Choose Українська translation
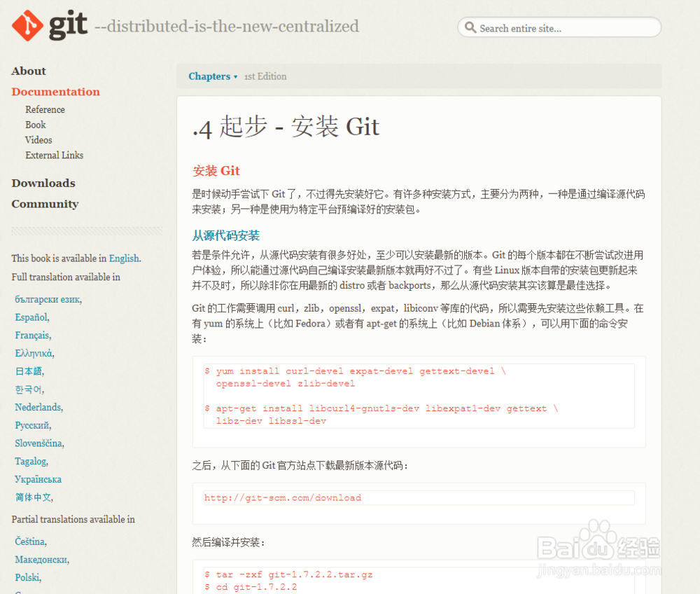 point(38,479)
